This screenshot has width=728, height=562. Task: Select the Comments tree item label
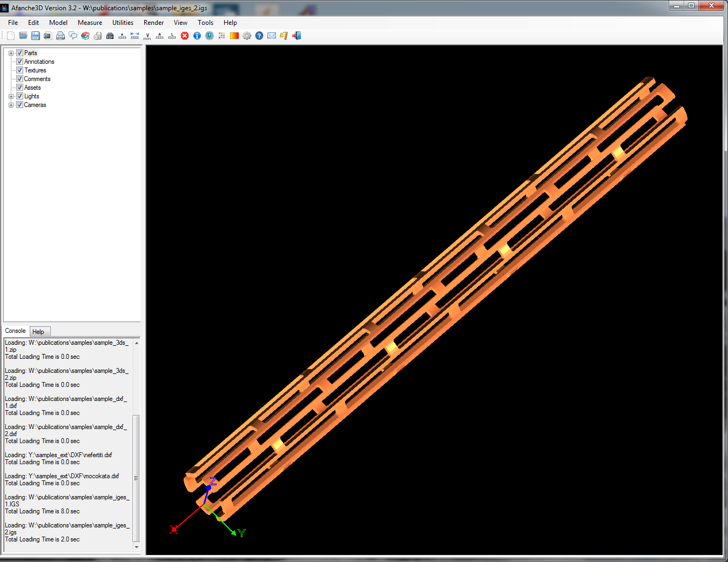point(37,79)
